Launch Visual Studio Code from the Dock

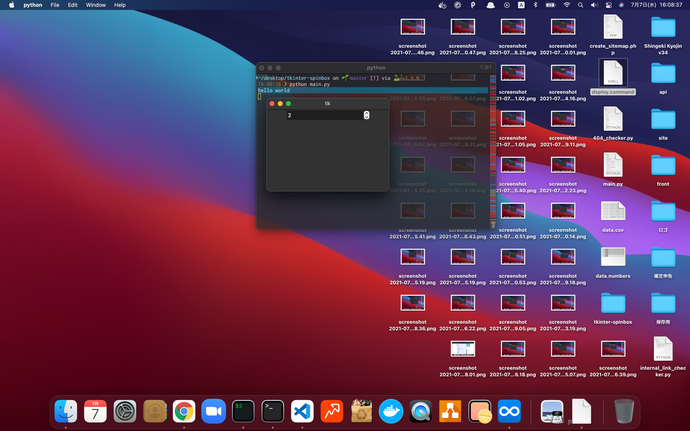tap(302, 411)
